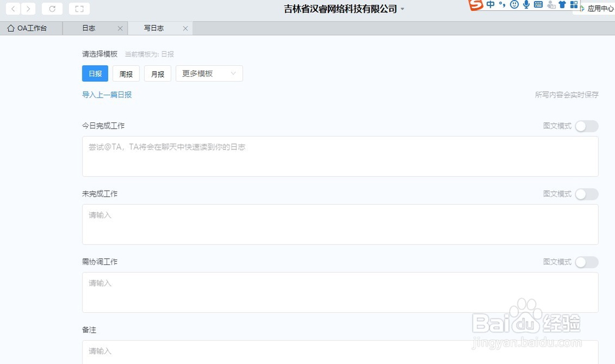The height and width of the screenshot is (364, 615).
Task: Click the 需协调工作 heading
Action: coord(100,262)
